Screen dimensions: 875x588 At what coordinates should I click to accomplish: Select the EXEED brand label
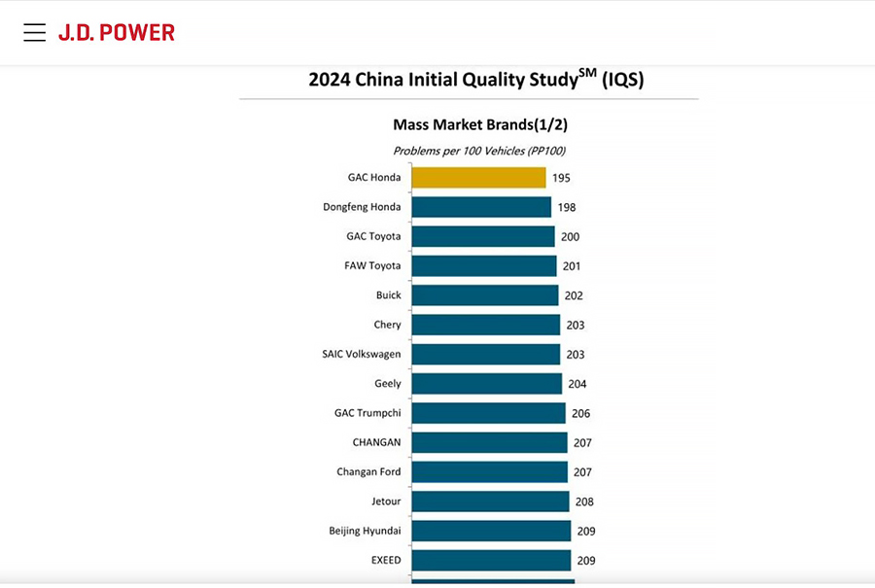click(x=386, y=560)
